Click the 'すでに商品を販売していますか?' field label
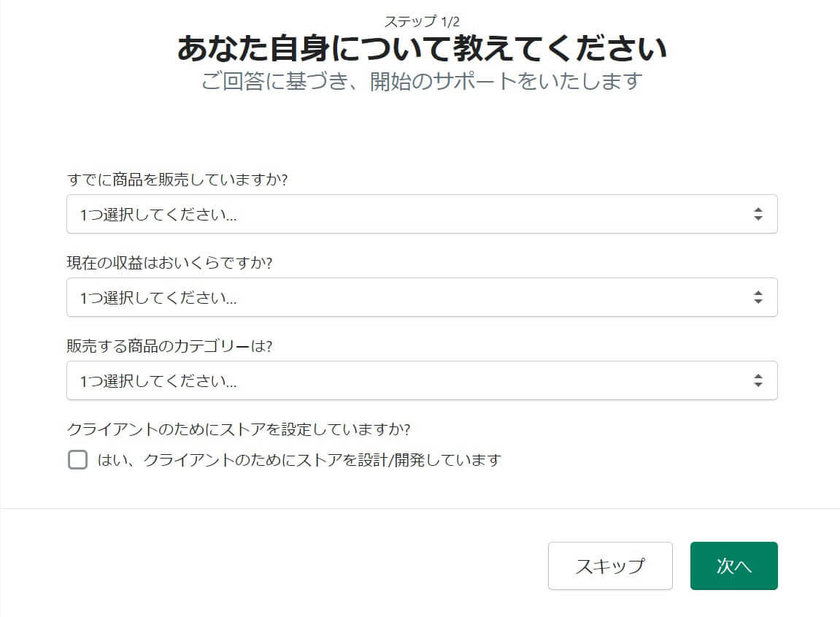840x617 pixels. tap(177, 180)
